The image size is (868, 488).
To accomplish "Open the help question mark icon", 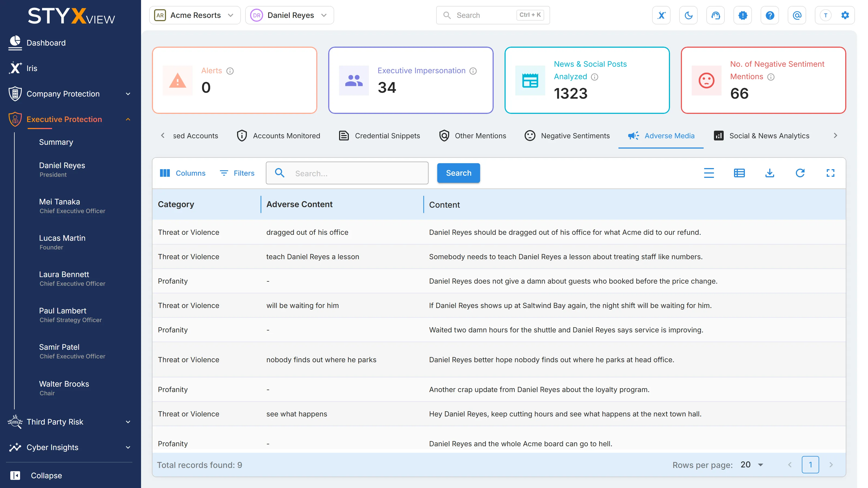I will 770,15.
